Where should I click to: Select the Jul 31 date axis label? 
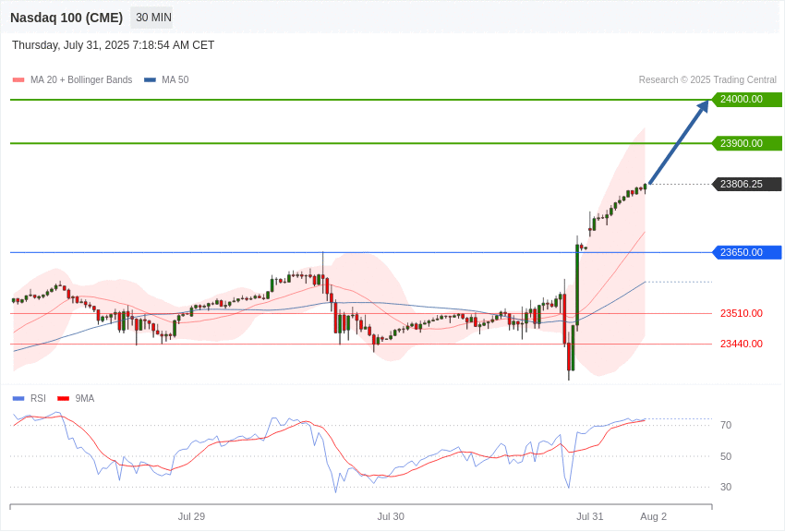point(590,516)
